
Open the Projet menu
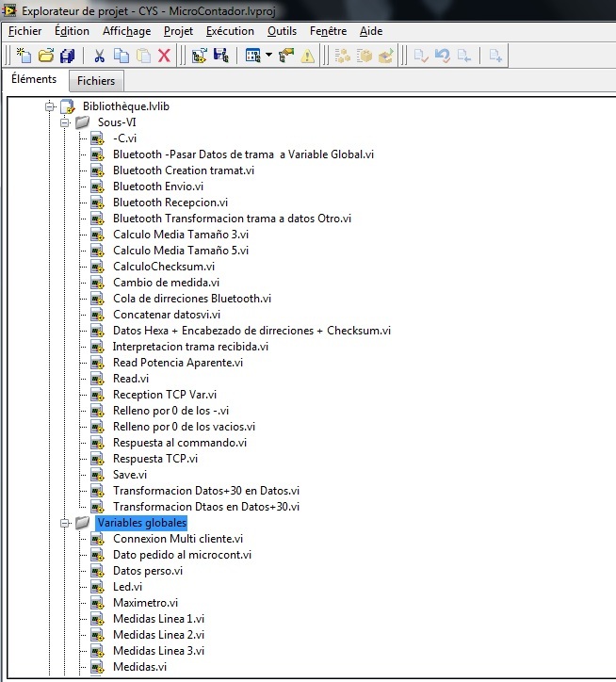[178, 31]
